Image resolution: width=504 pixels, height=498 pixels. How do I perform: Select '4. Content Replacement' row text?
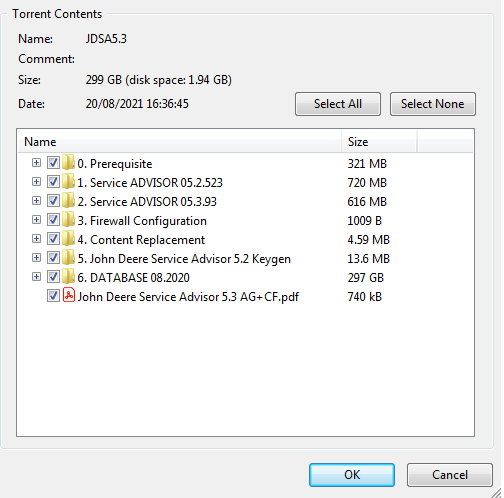pyautogui.click(x=141, y=240)
